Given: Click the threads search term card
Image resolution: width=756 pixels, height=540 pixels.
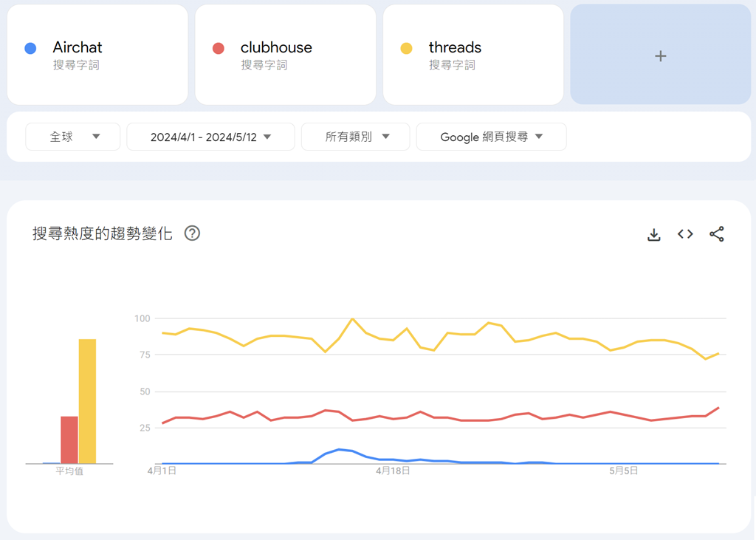Looking at the screenshot, I should (x=472, y=55).
